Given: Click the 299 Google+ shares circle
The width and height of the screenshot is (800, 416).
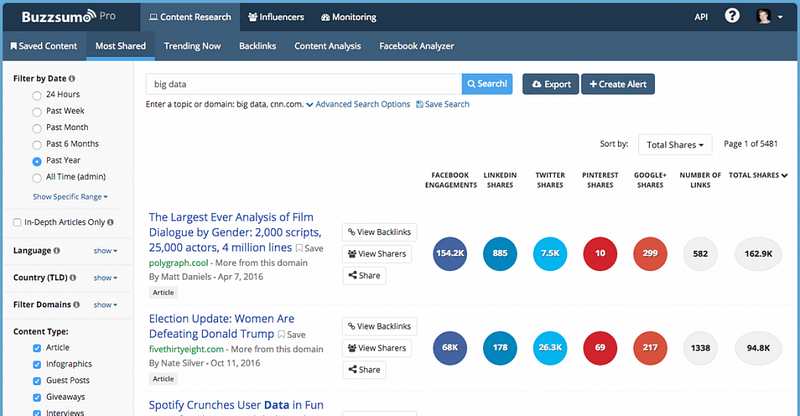Looking at the screenshot, I should 650,254.
